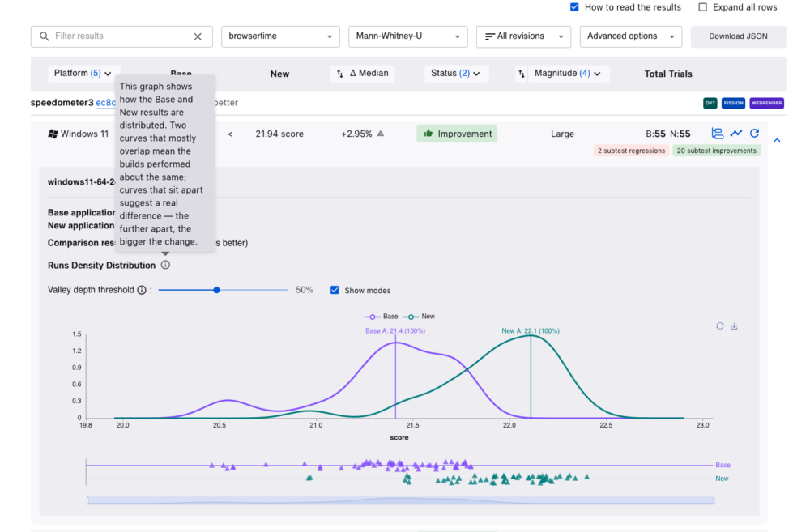Viewport: 810px width, 532px height.
Task: Toggle How to read the results checkbox
Action: (x=574, y=7)
